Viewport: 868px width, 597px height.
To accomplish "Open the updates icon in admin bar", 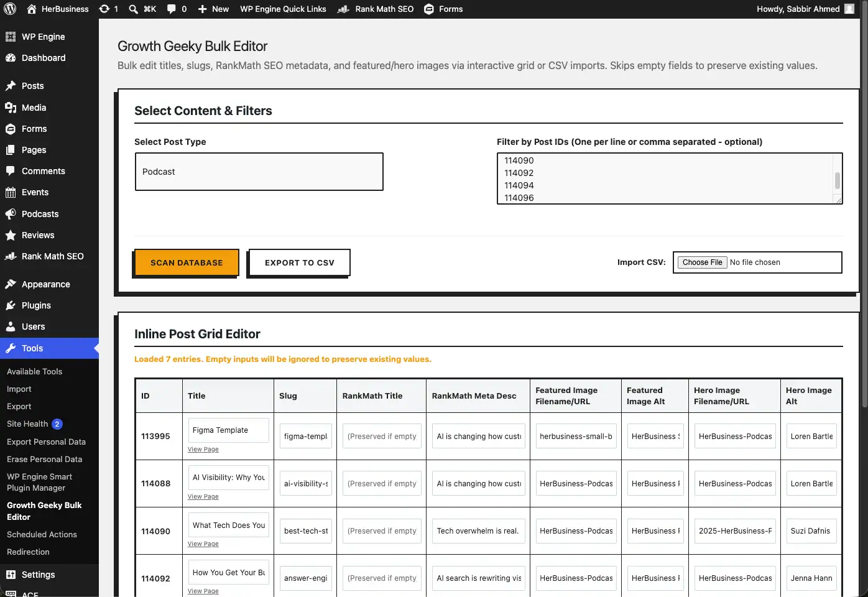I will point(104,9).
